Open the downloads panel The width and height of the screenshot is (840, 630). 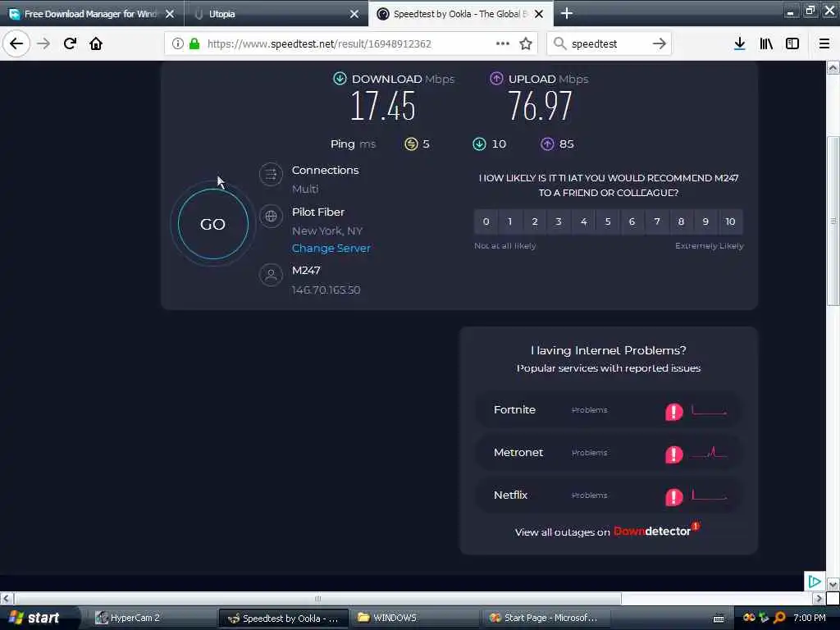[x=739, y=43]
